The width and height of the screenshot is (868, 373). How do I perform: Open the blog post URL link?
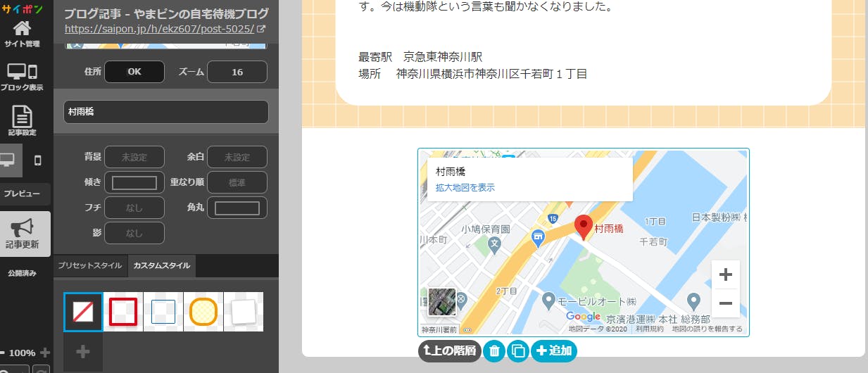coord(159,30)
